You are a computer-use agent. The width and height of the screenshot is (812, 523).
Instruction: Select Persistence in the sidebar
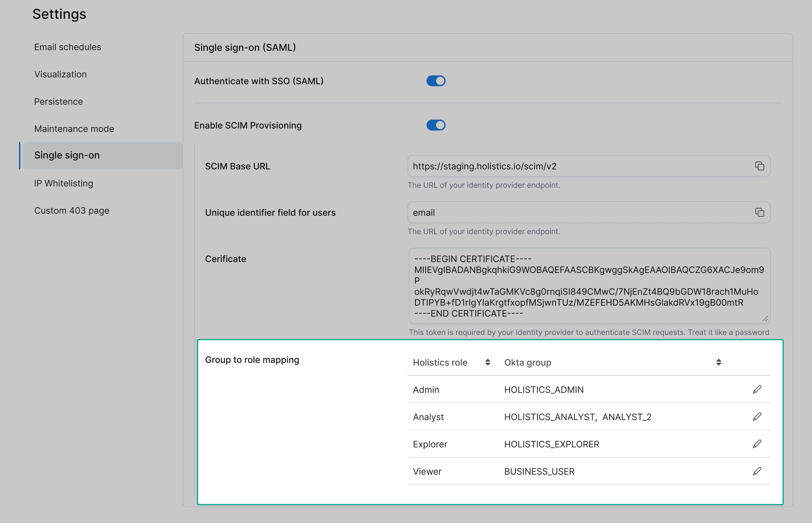point(58,102)
